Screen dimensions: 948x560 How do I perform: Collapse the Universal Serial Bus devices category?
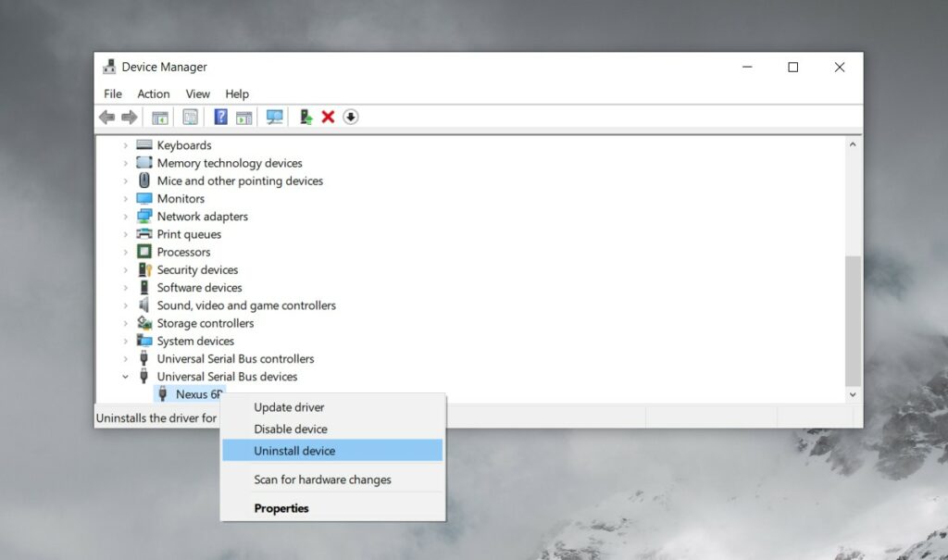point(126,377)
